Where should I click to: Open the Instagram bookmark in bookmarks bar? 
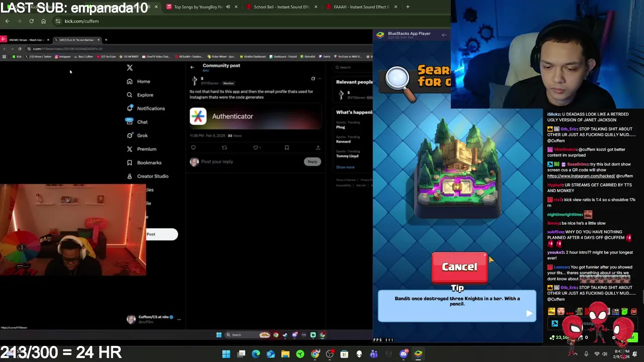(63, 57)
